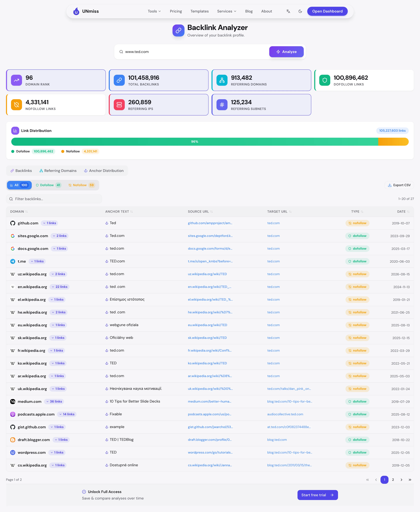Image resolution: width=420 pixels, height=512 pixels.
Task: Click the draft.blogger.com favicon
Action: tap(13, 440)
